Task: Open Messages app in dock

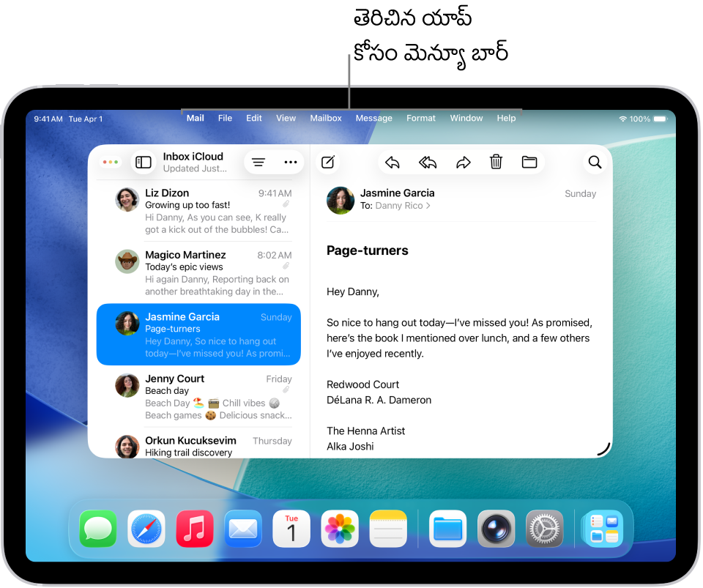Action: pos(97,529)
